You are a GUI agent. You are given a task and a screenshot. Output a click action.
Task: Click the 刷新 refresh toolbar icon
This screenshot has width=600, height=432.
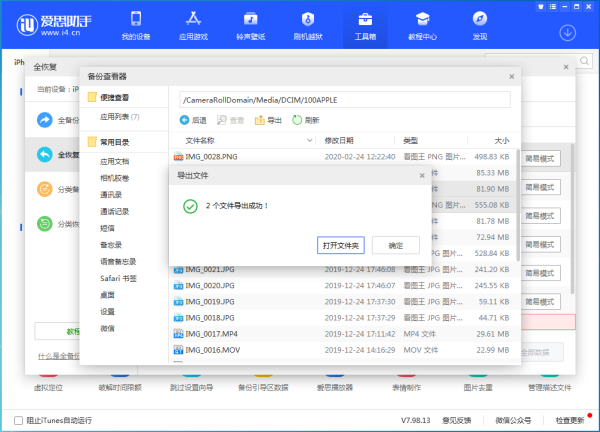click(x=306, y=120)
